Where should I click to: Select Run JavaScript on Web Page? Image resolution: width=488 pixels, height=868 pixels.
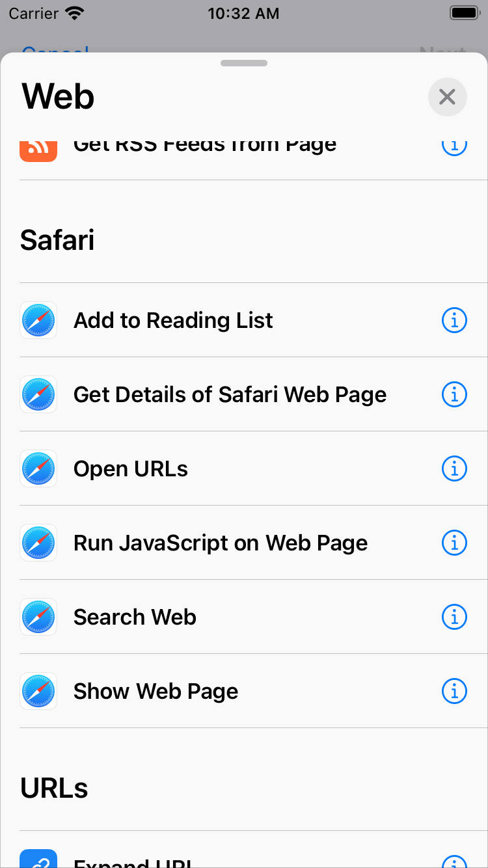coord(221,543)
